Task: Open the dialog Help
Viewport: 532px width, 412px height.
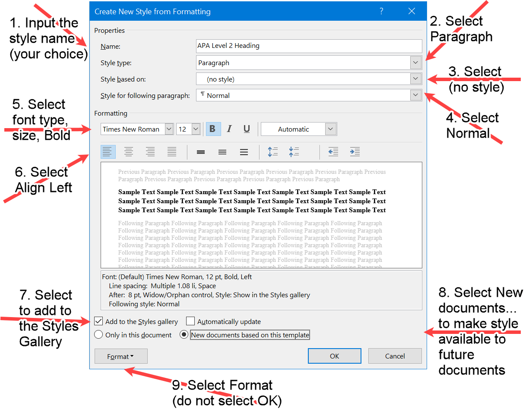Action: (381, 11)
